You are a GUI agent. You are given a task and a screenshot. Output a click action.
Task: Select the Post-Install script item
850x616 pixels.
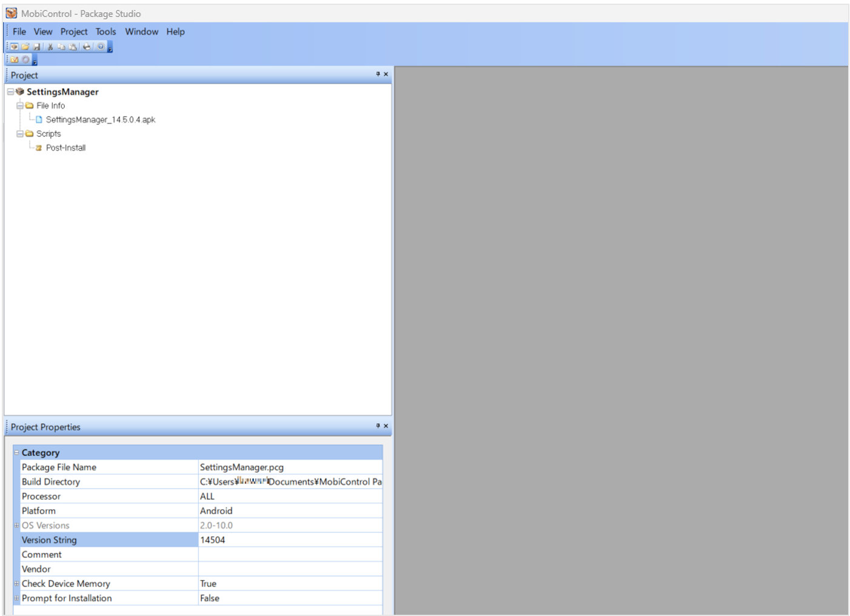point(65,147)
